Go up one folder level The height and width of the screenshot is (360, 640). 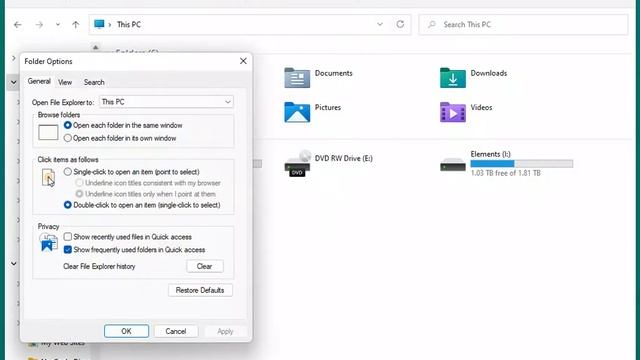tap(76, 25)
